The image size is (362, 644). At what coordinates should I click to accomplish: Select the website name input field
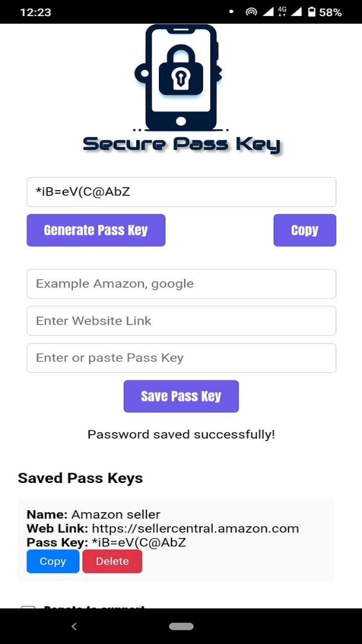point(181,283)
